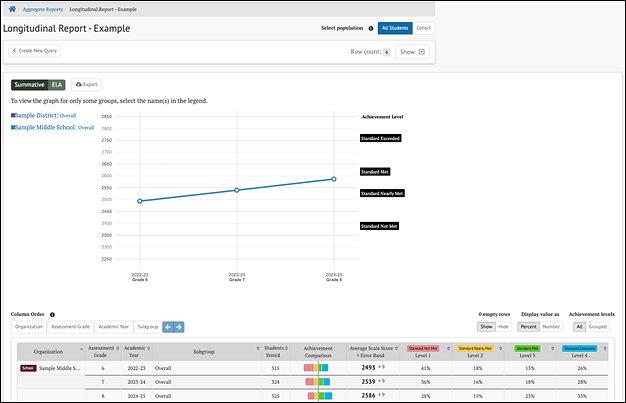626x403 pixels.
Task: Click the info icon beside Select population
Action: 371,29
